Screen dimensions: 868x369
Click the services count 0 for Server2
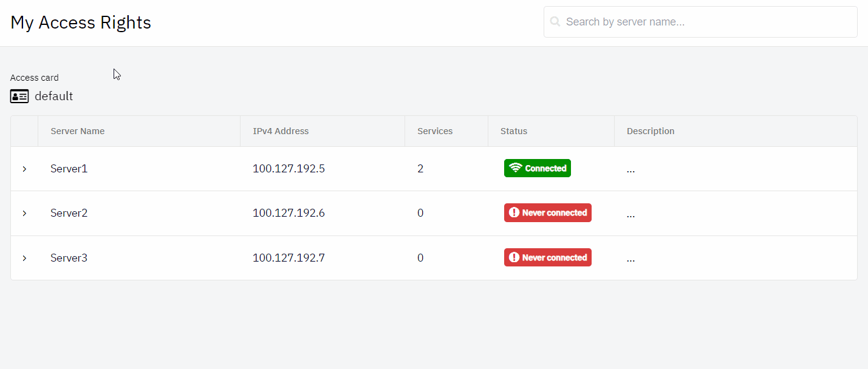[x=420, y=213]
